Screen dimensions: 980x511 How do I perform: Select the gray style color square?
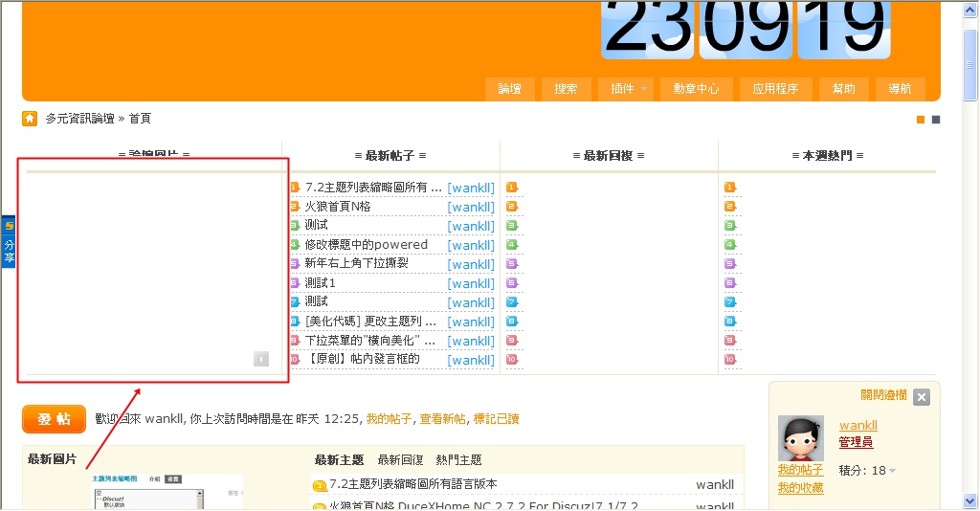pos(936,120)
